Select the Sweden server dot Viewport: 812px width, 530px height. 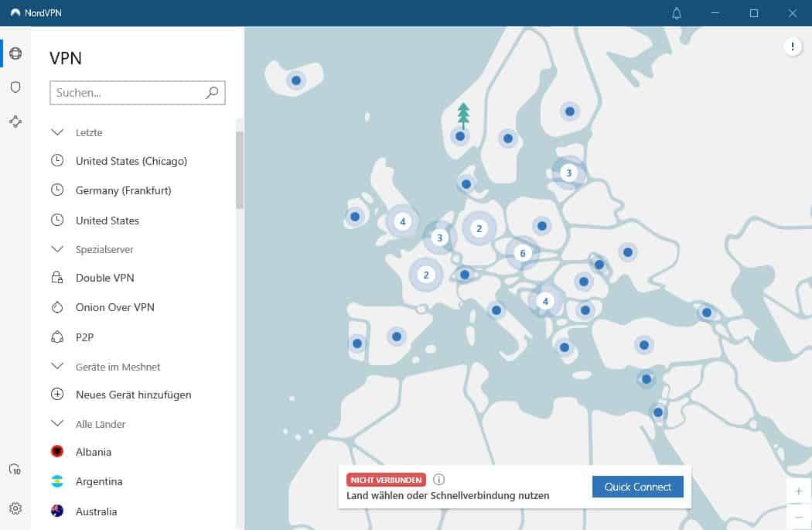click(x=508, y=138)
